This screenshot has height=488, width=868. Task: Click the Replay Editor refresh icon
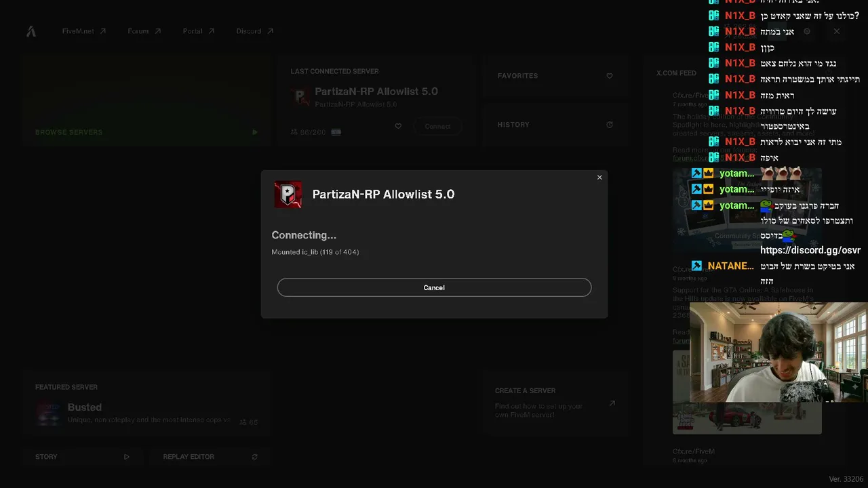coord(255,457)
